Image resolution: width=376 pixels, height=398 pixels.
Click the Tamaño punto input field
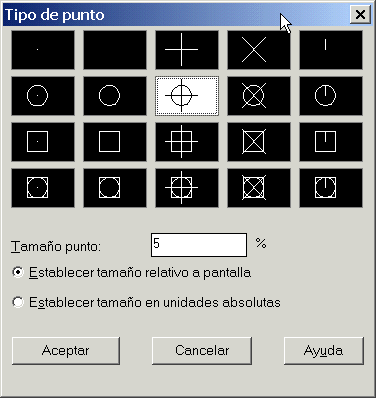[199, 245]
